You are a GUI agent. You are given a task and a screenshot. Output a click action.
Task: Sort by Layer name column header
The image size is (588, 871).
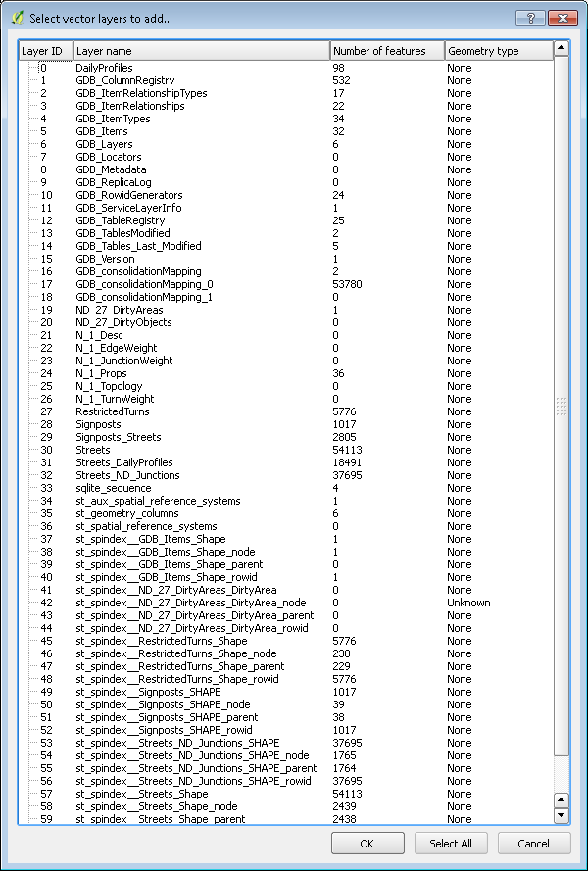[x=202, y=51]
